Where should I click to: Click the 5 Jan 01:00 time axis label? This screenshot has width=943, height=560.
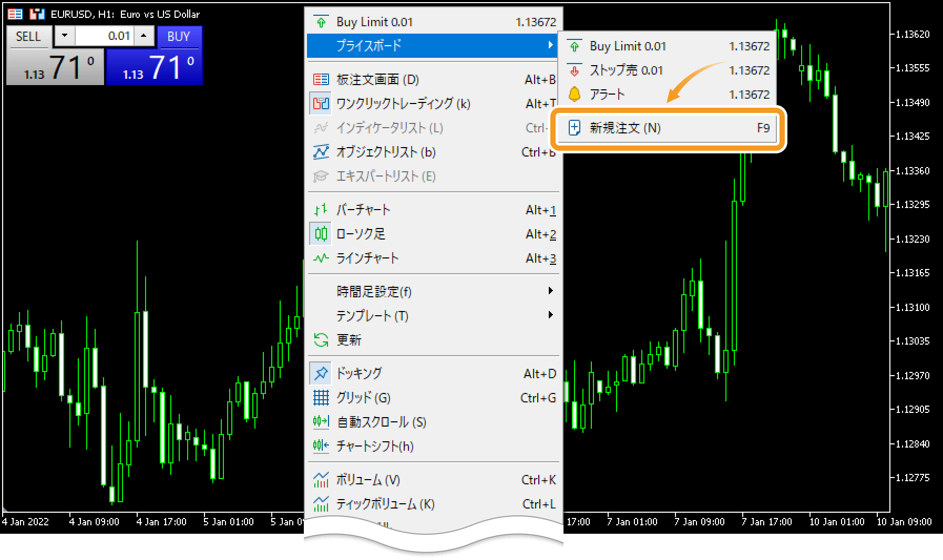(229, 522)
